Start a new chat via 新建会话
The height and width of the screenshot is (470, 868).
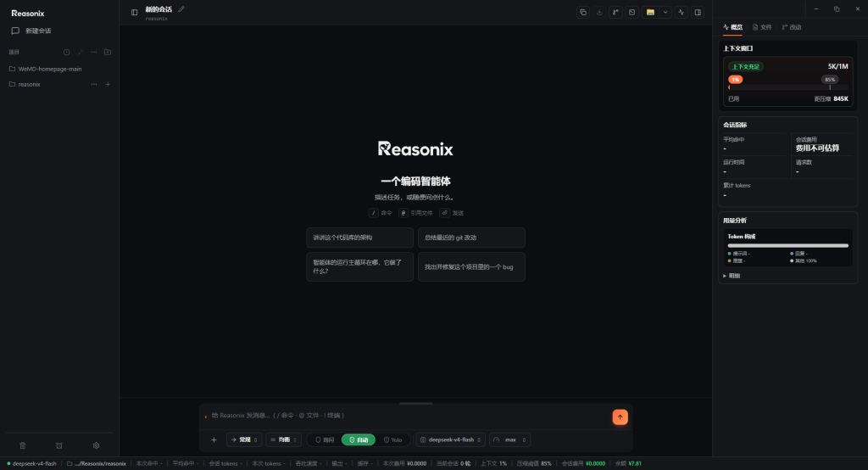click(31, 31)
